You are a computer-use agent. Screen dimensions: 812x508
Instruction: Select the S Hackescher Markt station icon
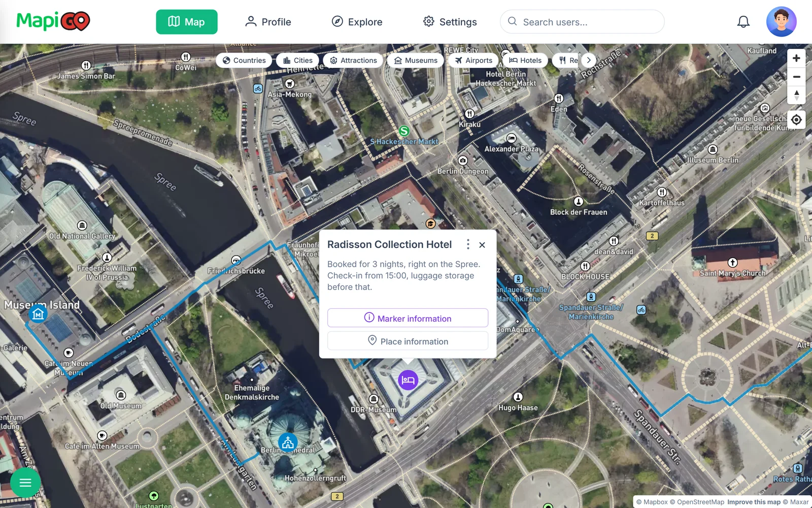[x=404, y=131]
